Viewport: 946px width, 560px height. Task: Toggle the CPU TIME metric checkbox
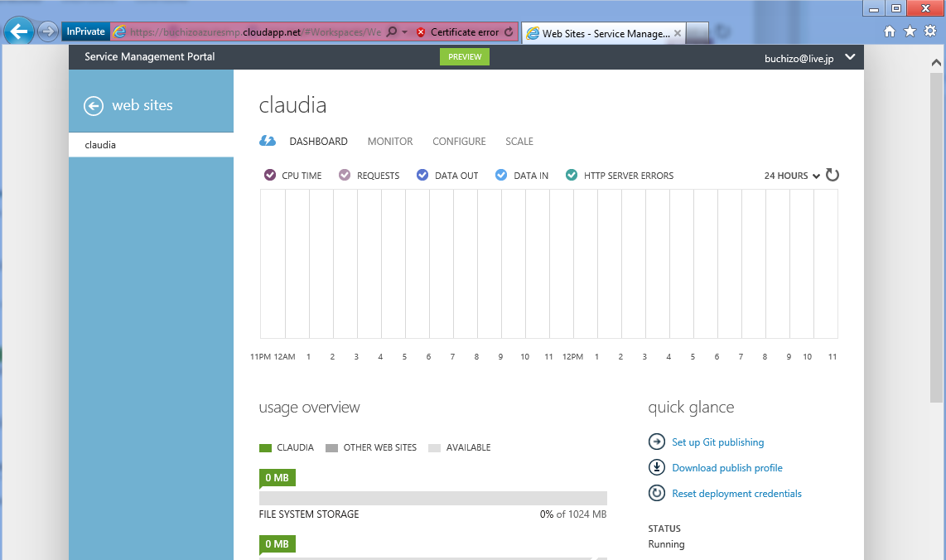[270, 175]
